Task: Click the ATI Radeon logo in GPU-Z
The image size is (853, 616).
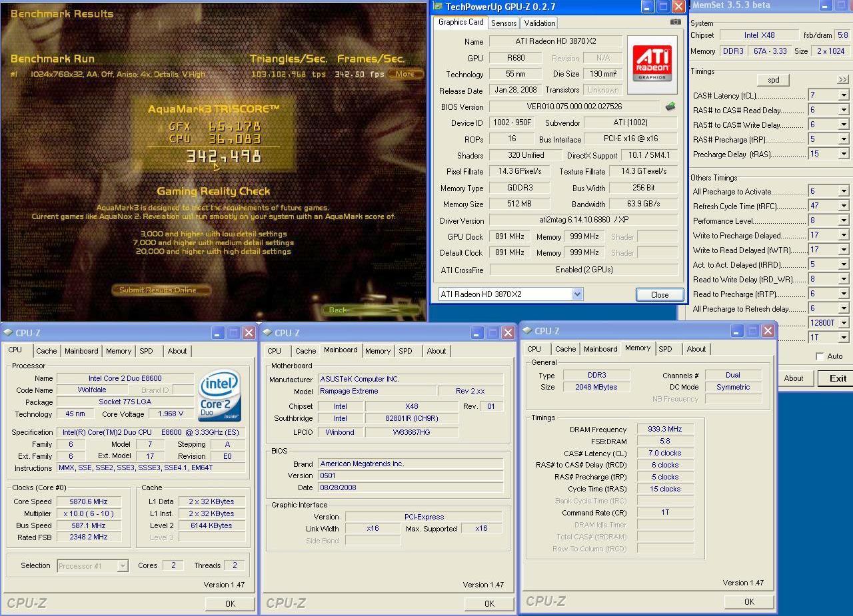Action: tap(652, 64)
